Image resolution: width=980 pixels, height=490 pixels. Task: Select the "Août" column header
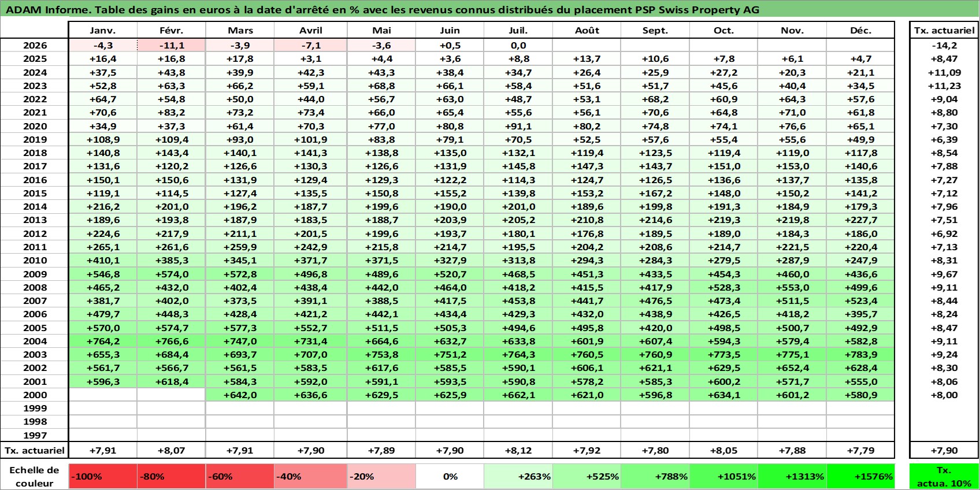tap(587, 31)
